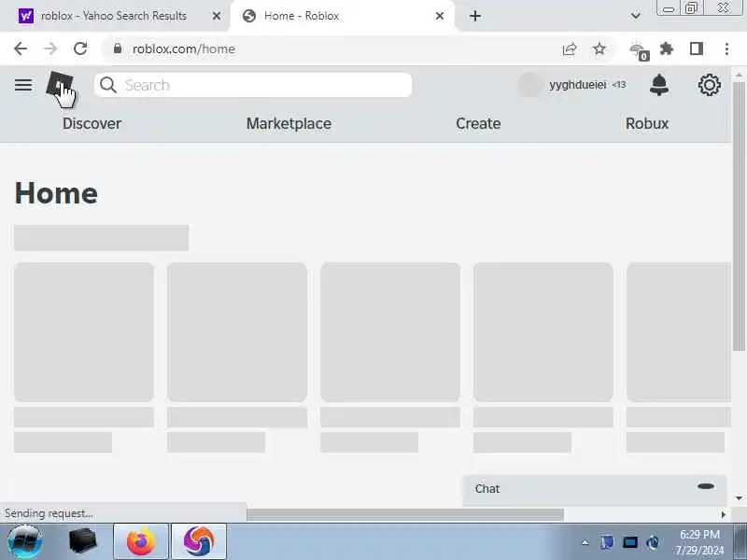Open the Windows Start menu

click(24, 542)
